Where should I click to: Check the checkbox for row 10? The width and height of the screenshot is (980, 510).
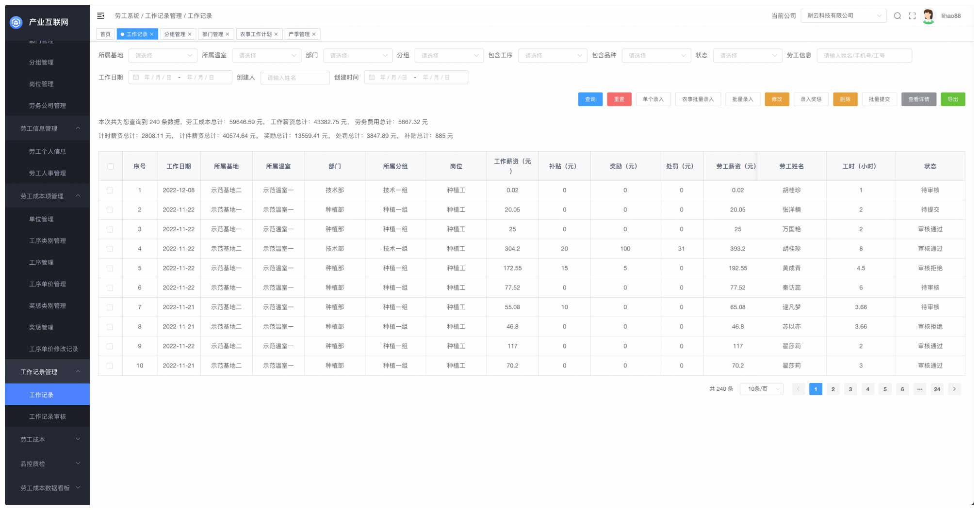[110, 366]
